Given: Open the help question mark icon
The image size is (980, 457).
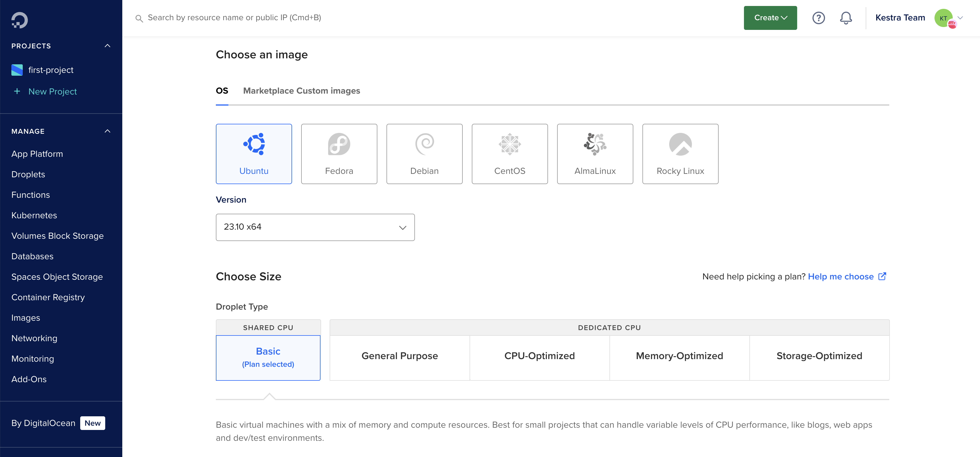Looking at the screenshot, I should click(x=818, y=18).
